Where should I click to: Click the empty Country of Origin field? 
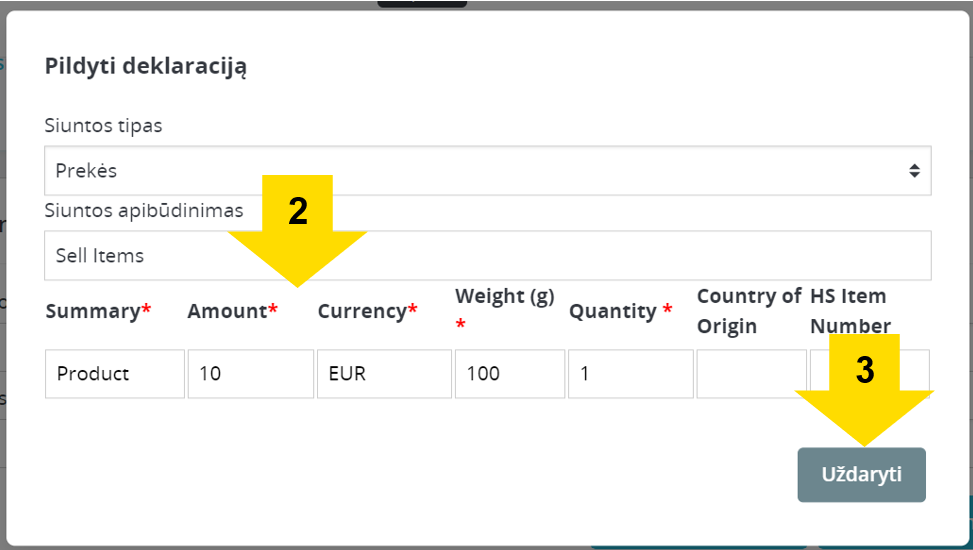coord(751,374)
